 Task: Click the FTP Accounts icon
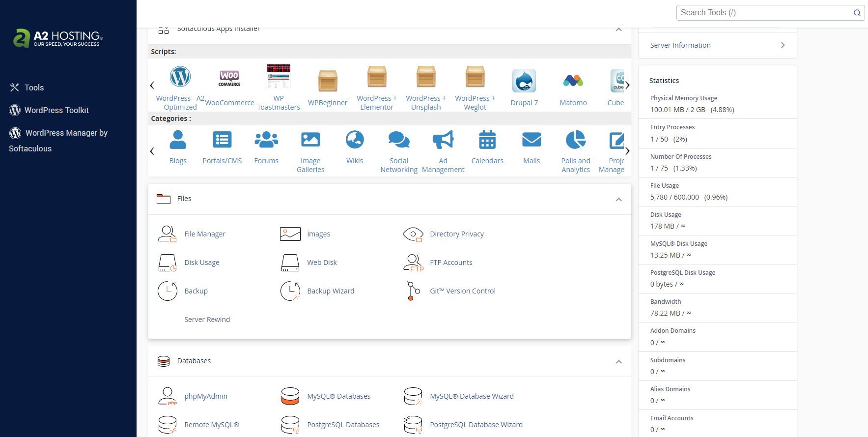[413, 262]
